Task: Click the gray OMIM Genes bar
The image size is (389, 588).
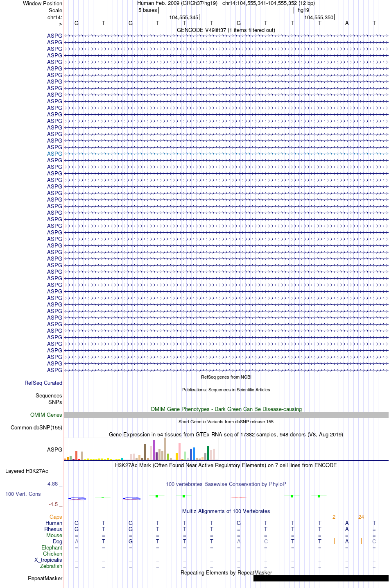Action: click(226, 415)
